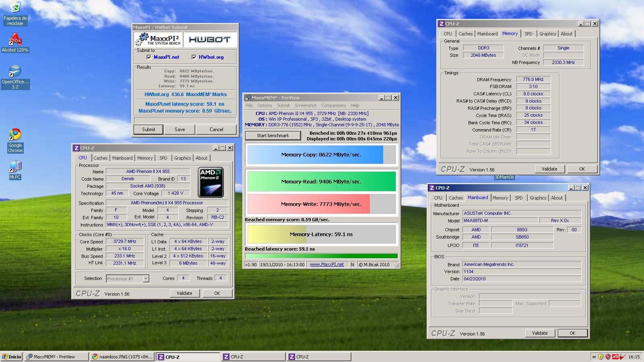The width and height of the screenshot is (644, 362).
Task: Open the Mi PC desktop icon
Action: point(15,170)
